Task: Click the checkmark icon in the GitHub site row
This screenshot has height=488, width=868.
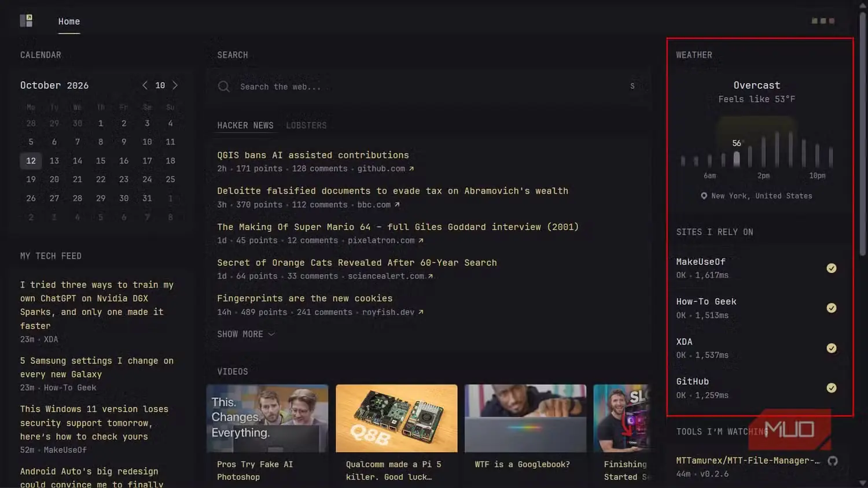Action: pos(832,388)
